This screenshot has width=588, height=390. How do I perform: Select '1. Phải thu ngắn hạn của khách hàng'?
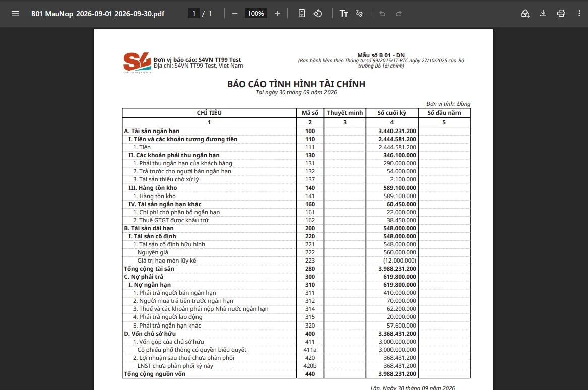coord(182,163)
